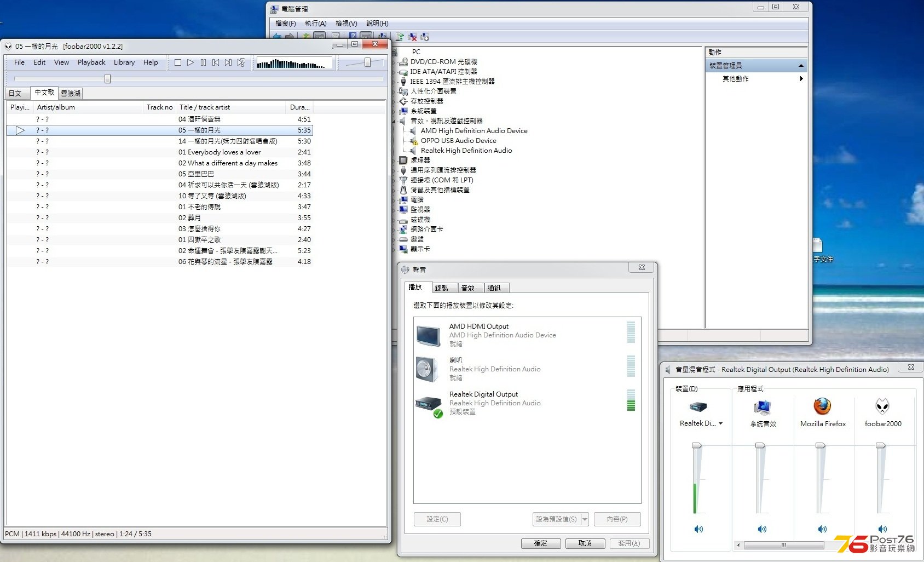The width and height of the screenshot is (924, 562).
Task: Click the 滑鼠及其他指標裝置 mouse icon
Action: point(403,190)
